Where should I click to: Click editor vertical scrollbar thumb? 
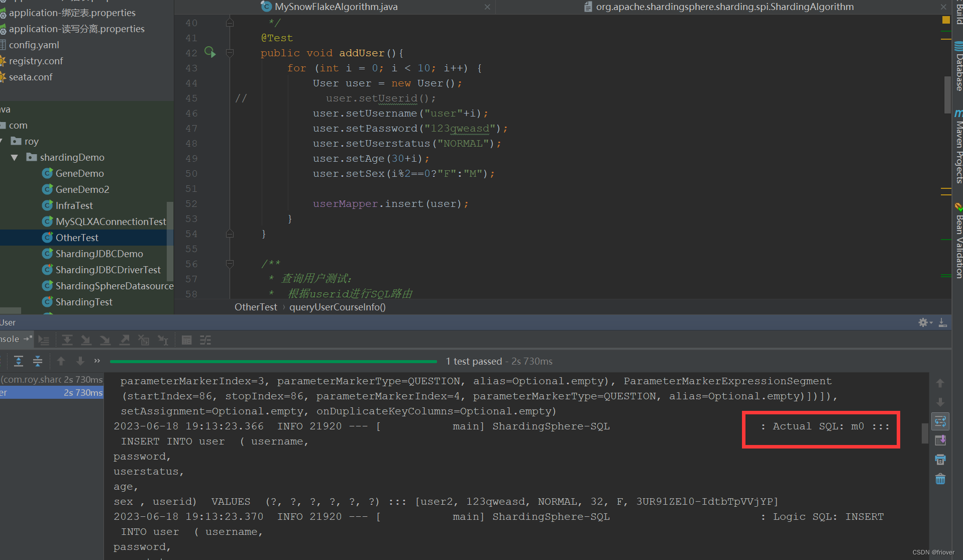tap(947, 94)
